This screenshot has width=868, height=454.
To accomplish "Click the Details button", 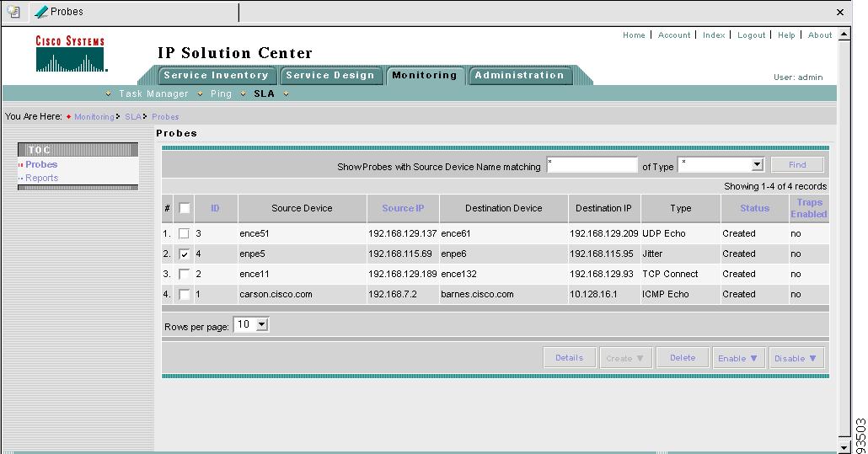I will pos(570,358).
